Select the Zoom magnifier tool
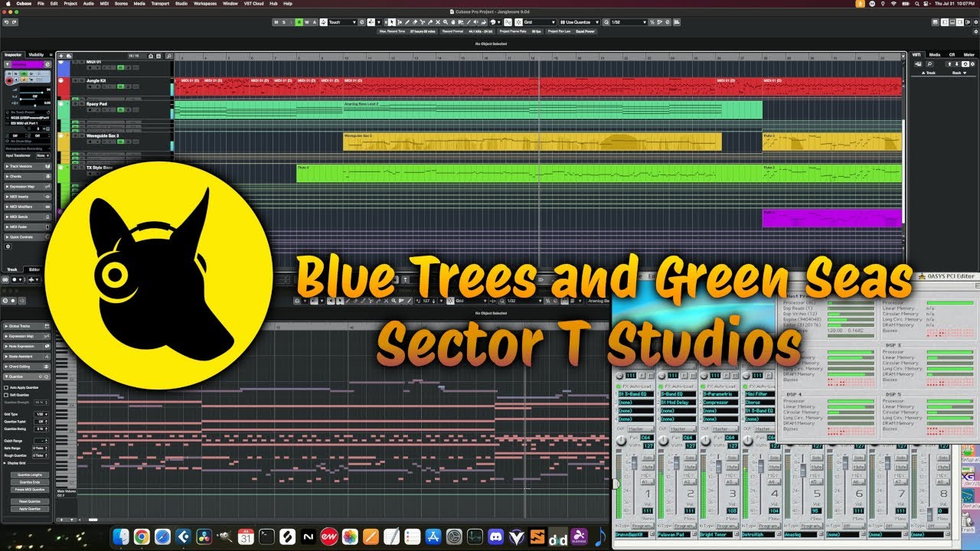This screenshot has height=551, width=980. (446, 22)
